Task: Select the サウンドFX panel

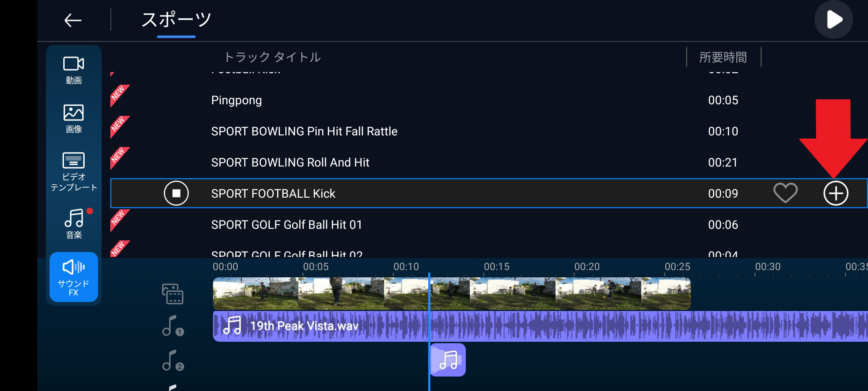Action: (x=74, y=277)
